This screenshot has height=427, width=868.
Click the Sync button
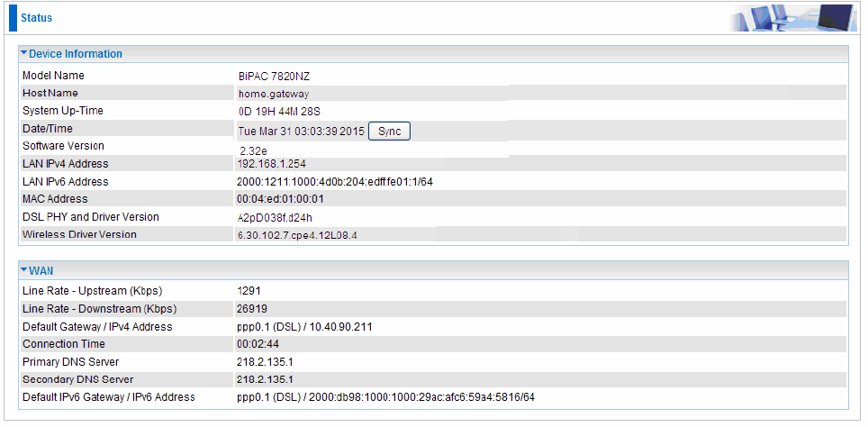(x=389, y=132)
